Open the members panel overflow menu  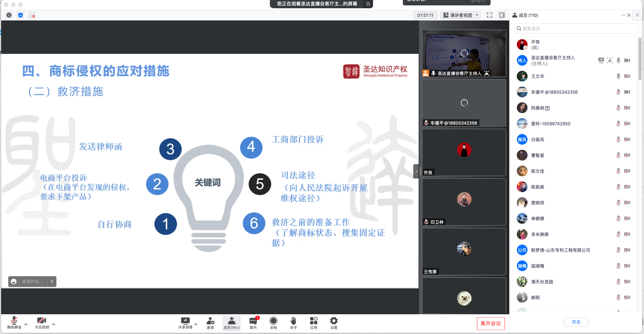click(x=624, y=15)
